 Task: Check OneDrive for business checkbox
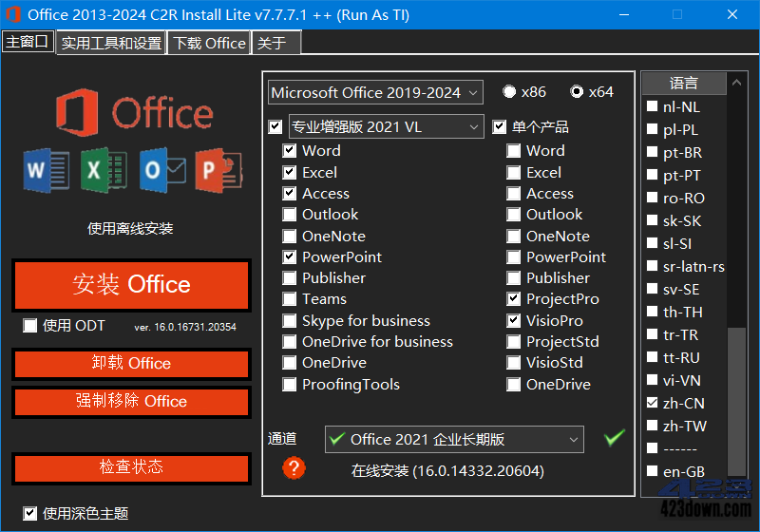click(290, 342)
